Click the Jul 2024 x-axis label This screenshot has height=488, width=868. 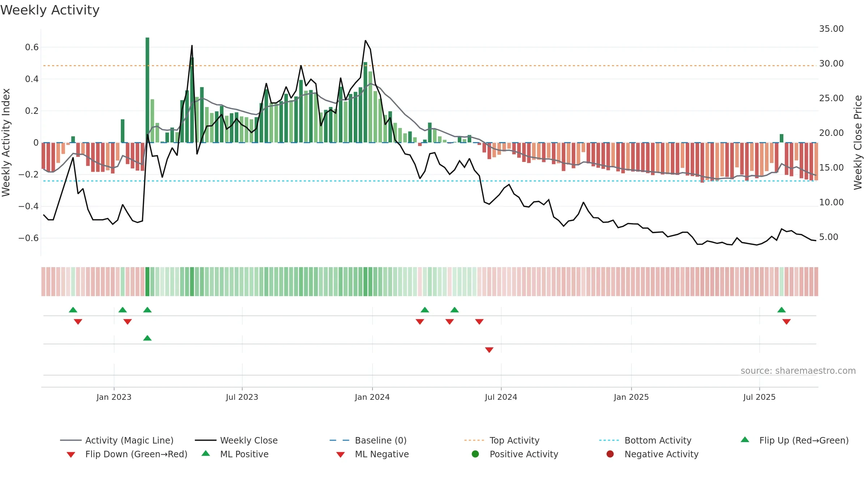[501, 397]
